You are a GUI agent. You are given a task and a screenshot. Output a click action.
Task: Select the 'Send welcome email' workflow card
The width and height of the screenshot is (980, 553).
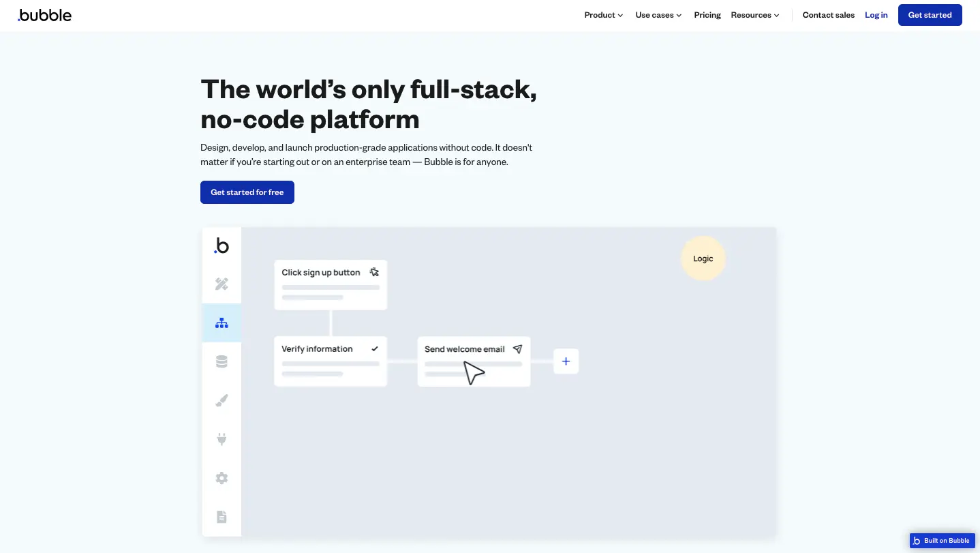[474, 361]
